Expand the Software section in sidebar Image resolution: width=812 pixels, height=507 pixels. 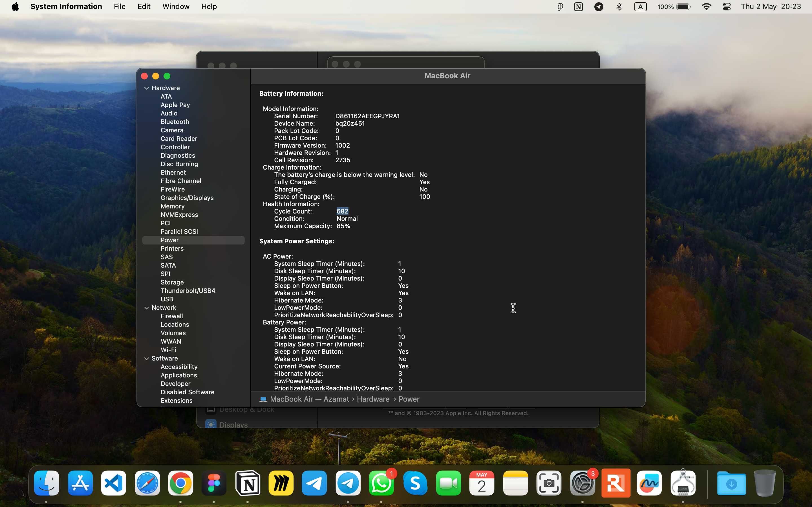click(146, 358)
